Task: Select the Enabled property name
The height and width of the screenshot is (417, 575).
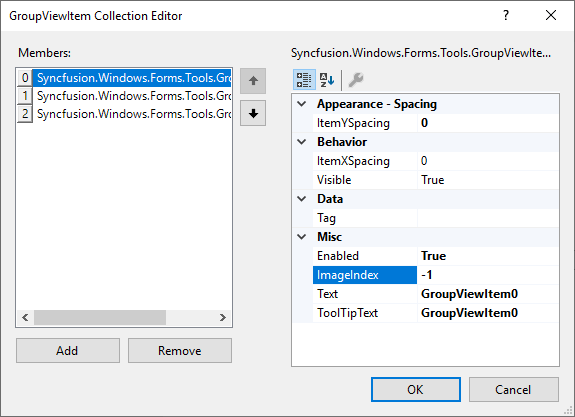Action: (x=365, y=256)
